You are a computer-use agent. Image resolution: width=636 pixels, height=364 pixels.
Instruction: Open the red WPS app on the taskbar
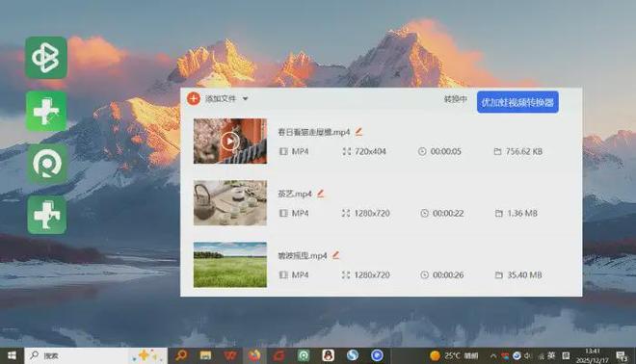pyautogui.click(x=230, y=355)
